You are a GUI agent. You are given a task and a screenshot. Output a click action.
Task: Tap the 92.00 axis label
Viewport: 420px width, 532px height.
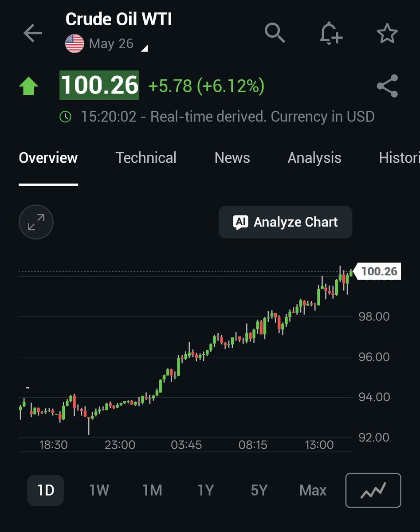coord(374,438)
